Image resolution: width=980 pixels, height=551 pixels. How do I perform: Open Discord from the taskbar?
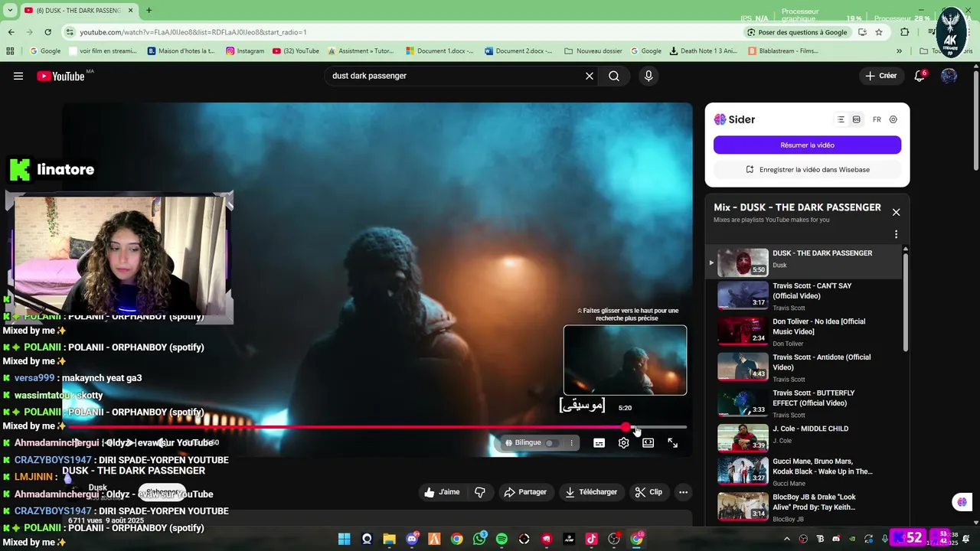click(x=412, y=539)
